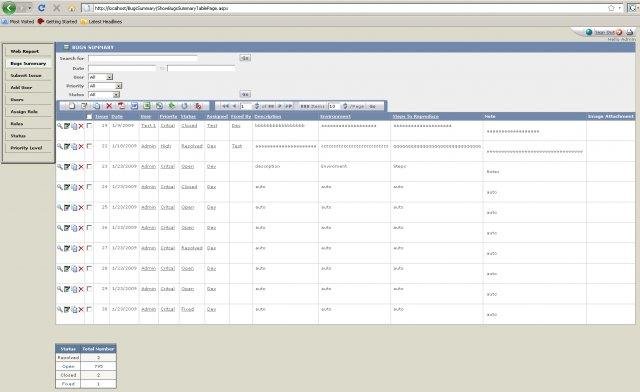Sort grid by the Date column header
640x392 pixels.
tap(117, 117)
